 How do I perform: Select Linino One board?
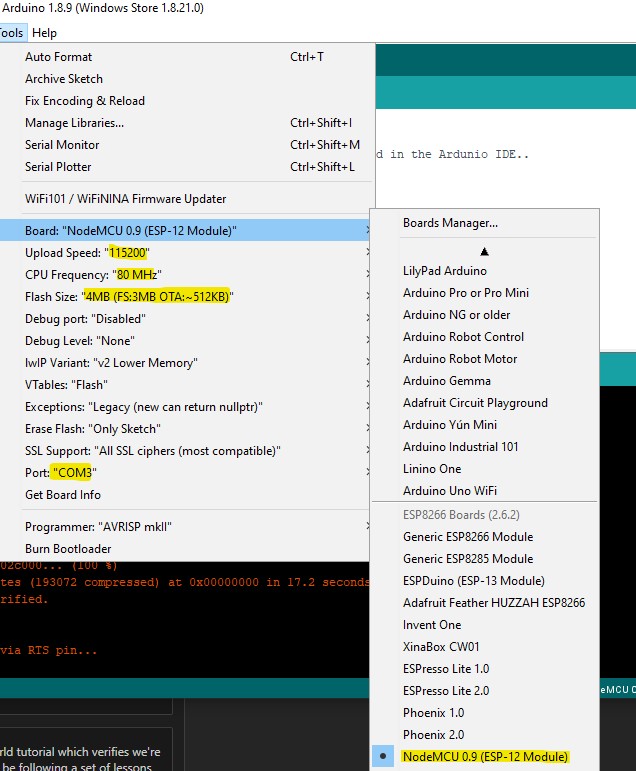coord(485,469)
